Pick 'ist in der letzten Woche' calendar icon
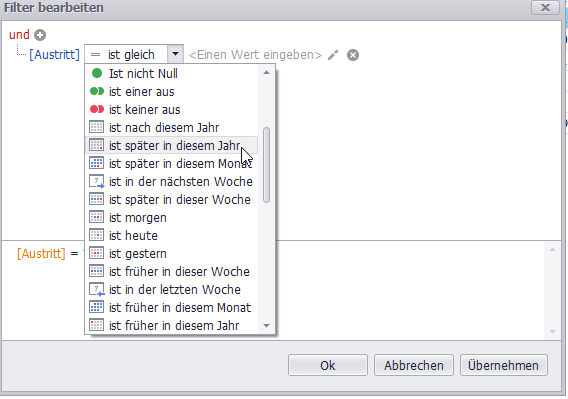 point(97,290)
